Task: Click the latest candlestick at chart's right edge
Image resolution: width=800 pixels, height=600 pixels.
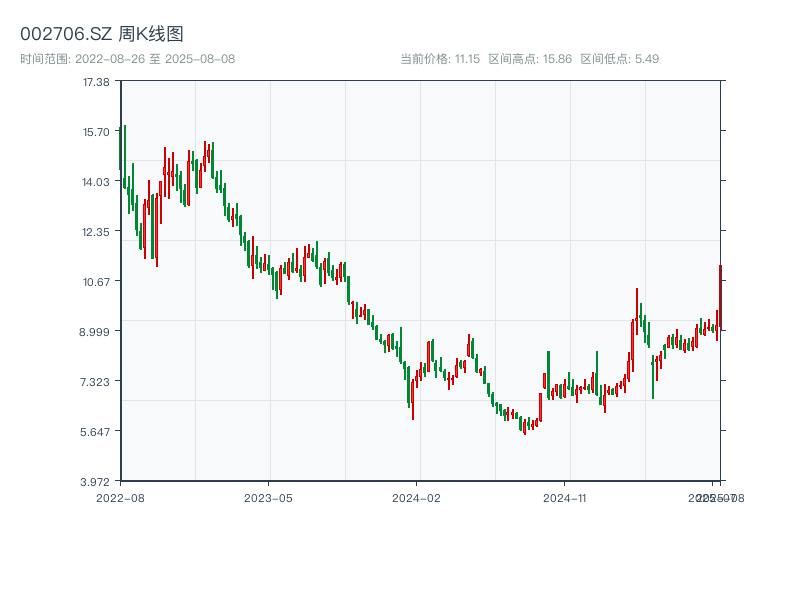Action: pos(720,296)
